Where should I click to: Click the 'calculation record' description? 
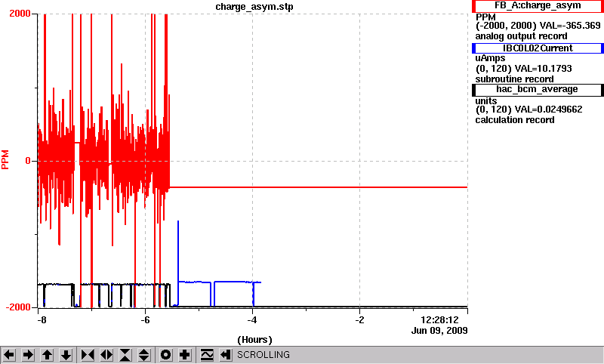pos(515,120)
